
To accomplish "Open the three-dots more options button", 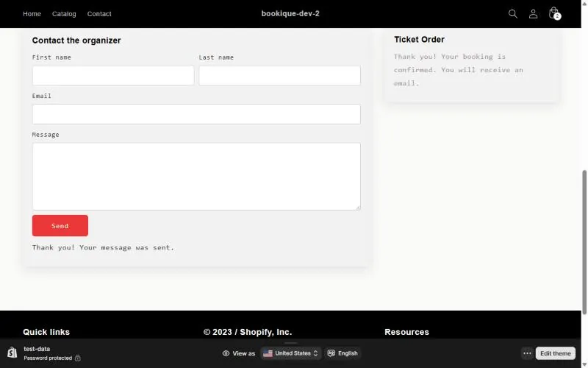I will (527, 353).
